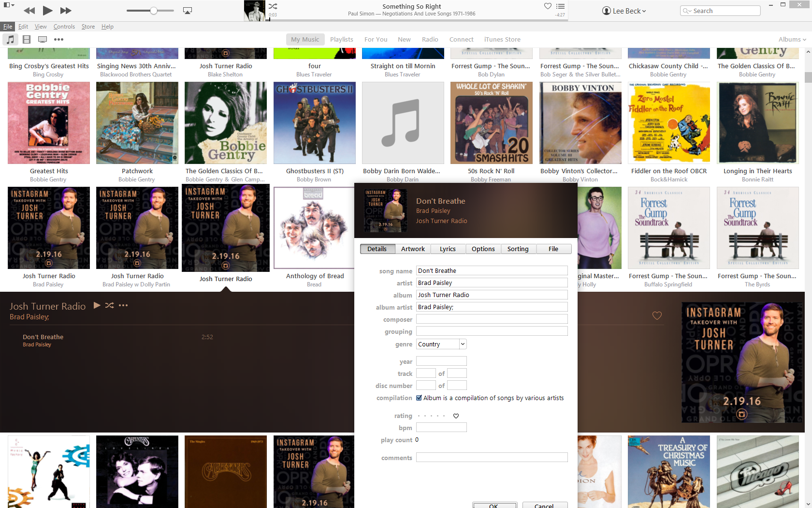This screenshot has height=508, width=812.
Task: Open the Lee Beck account menu
Action: (624, 11)
